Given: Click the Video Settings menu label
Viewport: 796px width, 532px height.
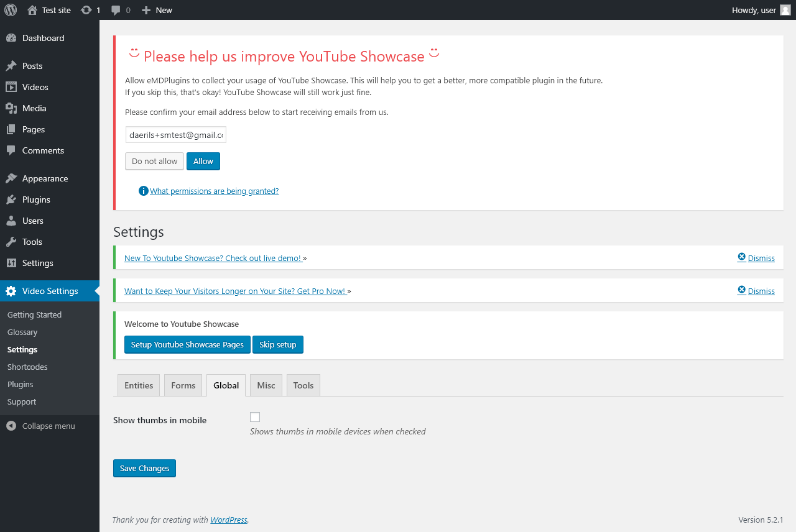Looking at the screenshot, I should pos(50,291).
